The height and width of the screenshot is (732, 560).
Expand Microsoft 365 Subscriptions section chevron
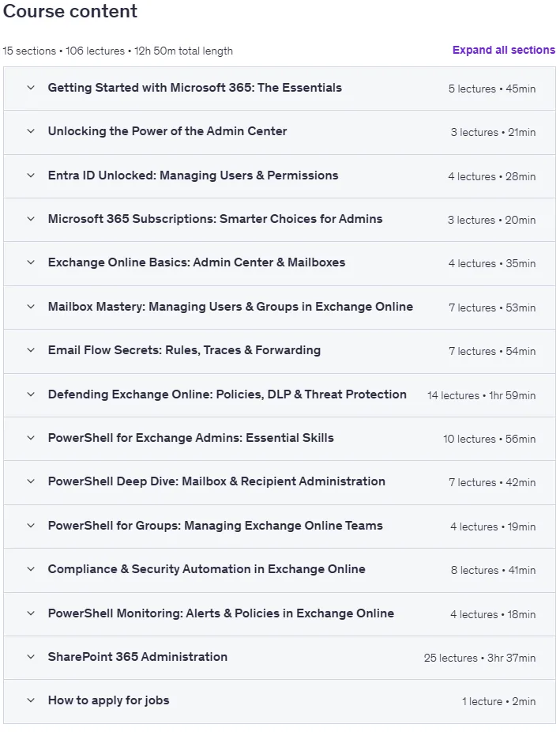(31, 219)
